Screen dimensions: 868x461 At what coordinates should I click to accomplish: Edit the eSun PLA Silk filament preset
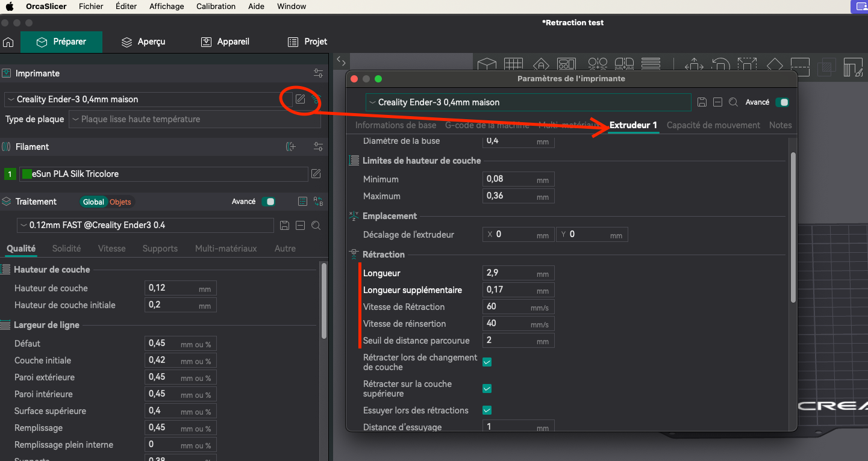point(316,174)
